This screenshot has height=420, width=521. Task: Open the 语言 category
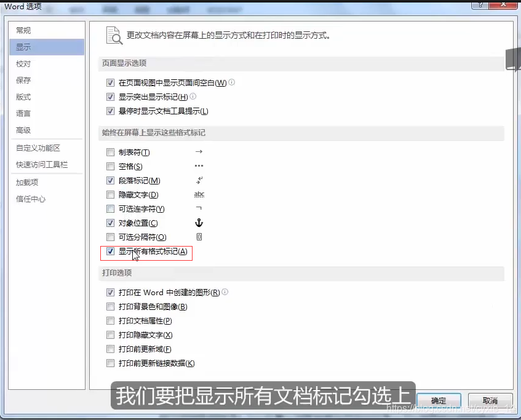tap(47, 113)
